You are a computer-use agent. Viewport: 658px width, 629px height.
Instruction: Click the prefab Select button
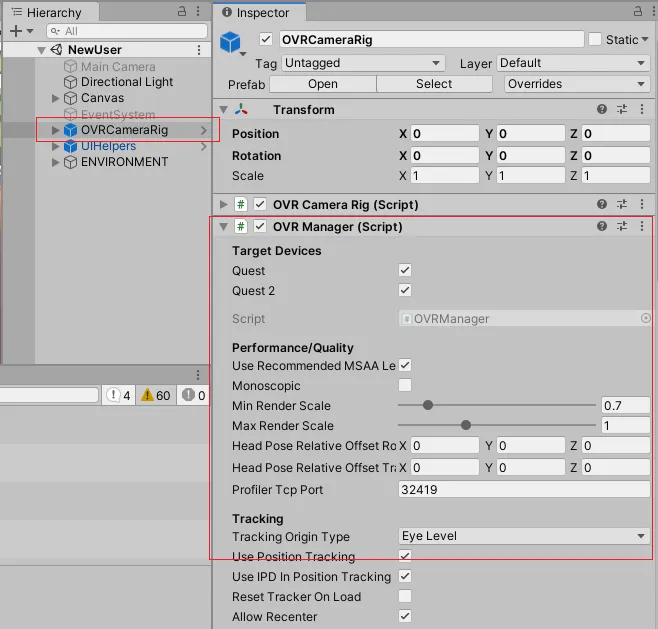pos(434,84)
